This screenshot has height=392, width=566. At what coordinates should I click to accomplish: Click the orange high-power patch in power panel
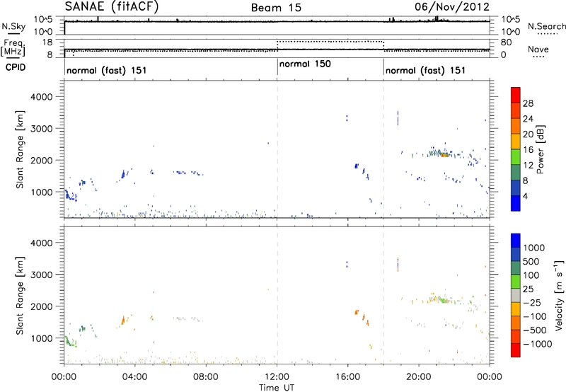point(444,154)
